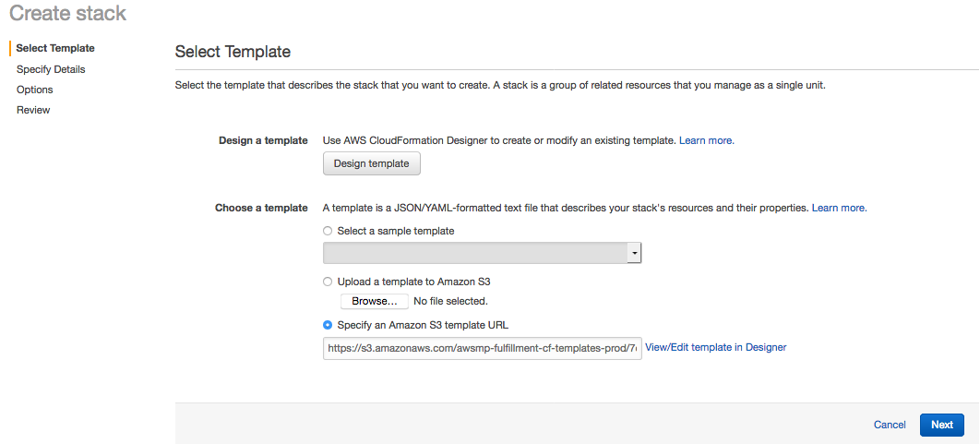Screen dimensions: 980x444
Task: Cancel the stack creation
Action: click(890, 425)
